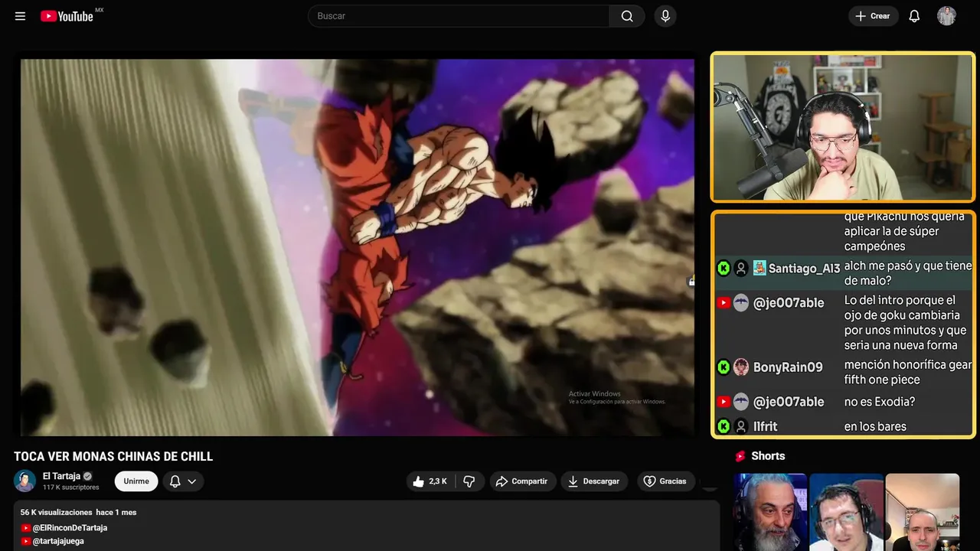Click the Shorts logo icon

coord(740,456)
